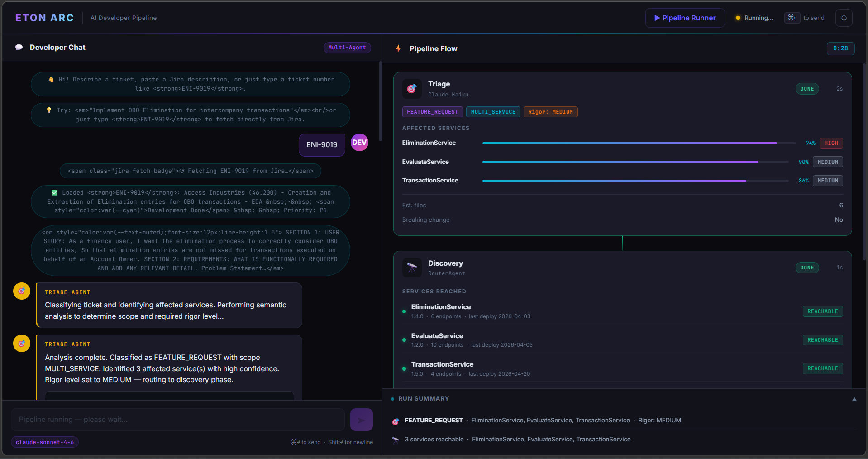Click REACHABLE badge for TransactionService
The image size is (868, 459).
[823, 368]
